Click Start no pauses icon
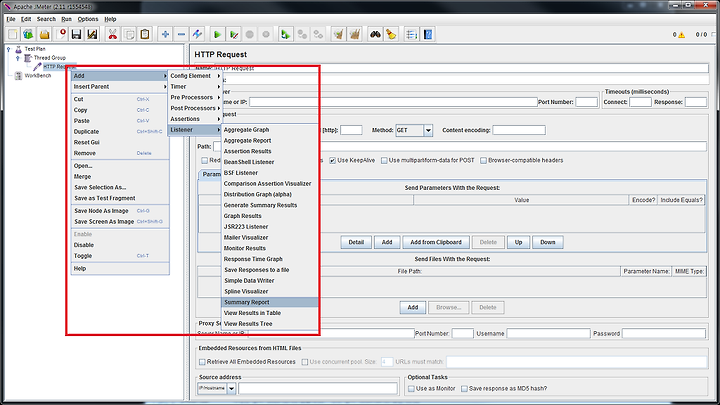This screenshot has height=405, width=720. tap(234, 34)
